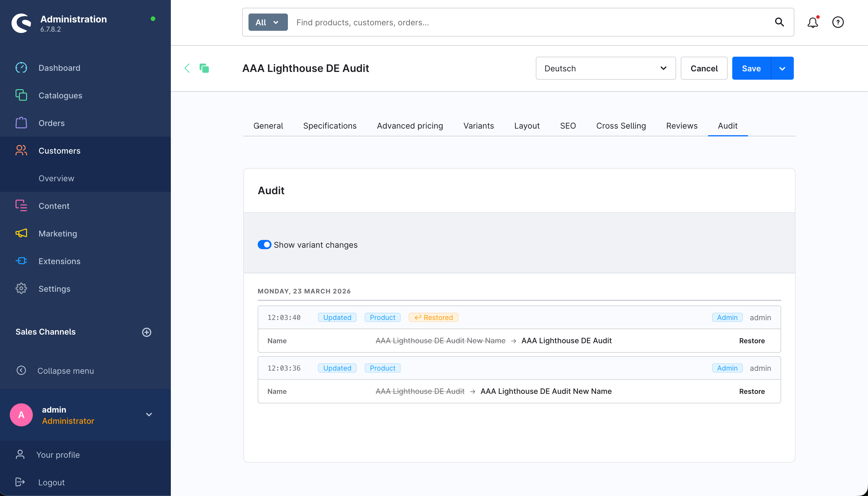This screenshot has height=496, width=868.
Task: Switch to the General tab
Action: click(x=268, y=126)
